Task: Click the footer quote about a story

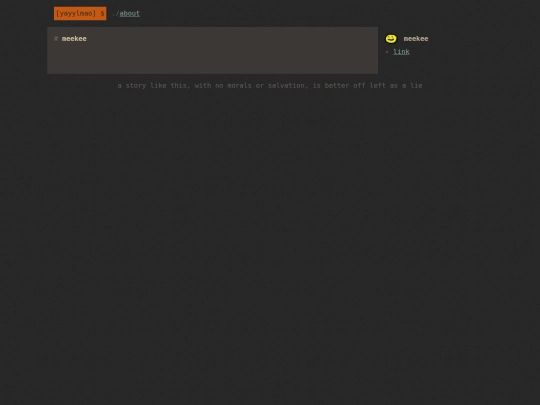Action: pyautogui.click(x=270, y=85)
